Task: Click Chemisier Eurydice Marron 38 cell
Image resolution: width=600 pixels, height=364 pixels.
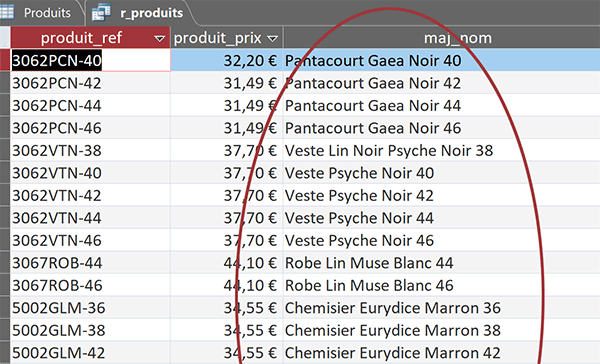Action: coord(442,330)
